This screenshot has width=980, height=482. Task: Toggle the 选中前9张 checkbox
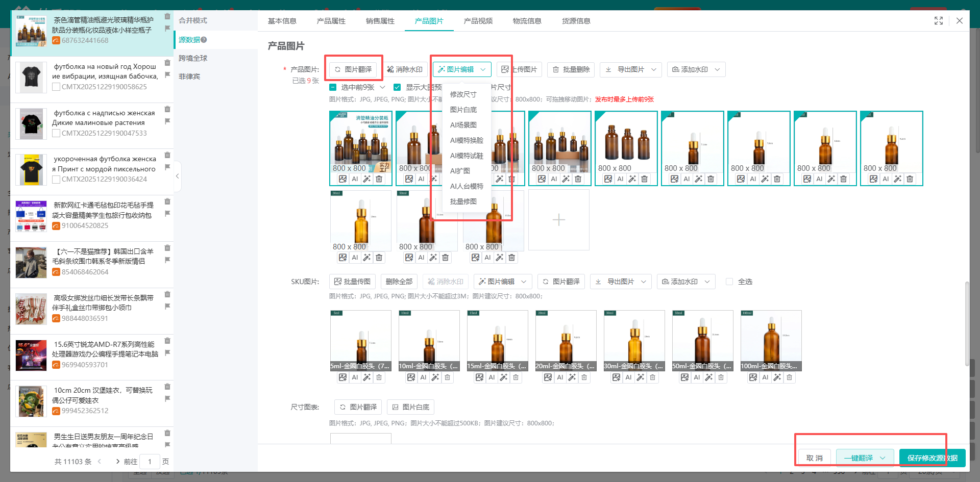(333, 87)
